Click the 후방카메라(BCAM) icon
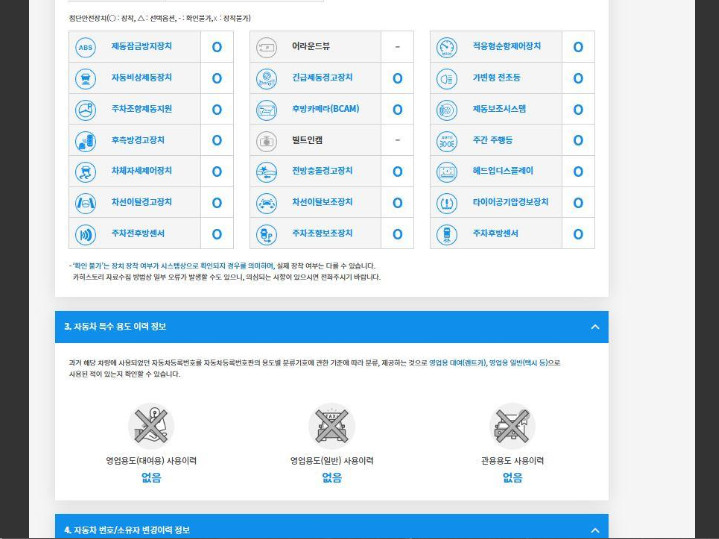The width and height of the screenshot is (719, 539). (x=266, y=109)
